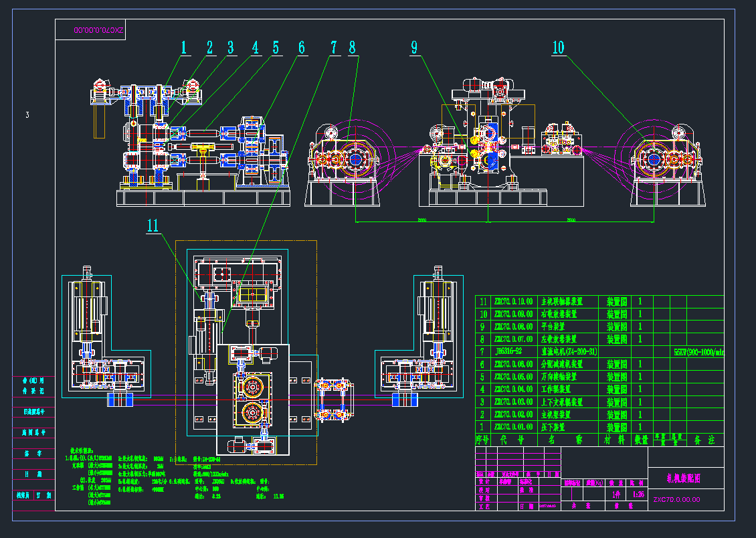Click part callout number 1
756x538 pixels.
click(185, 47)
